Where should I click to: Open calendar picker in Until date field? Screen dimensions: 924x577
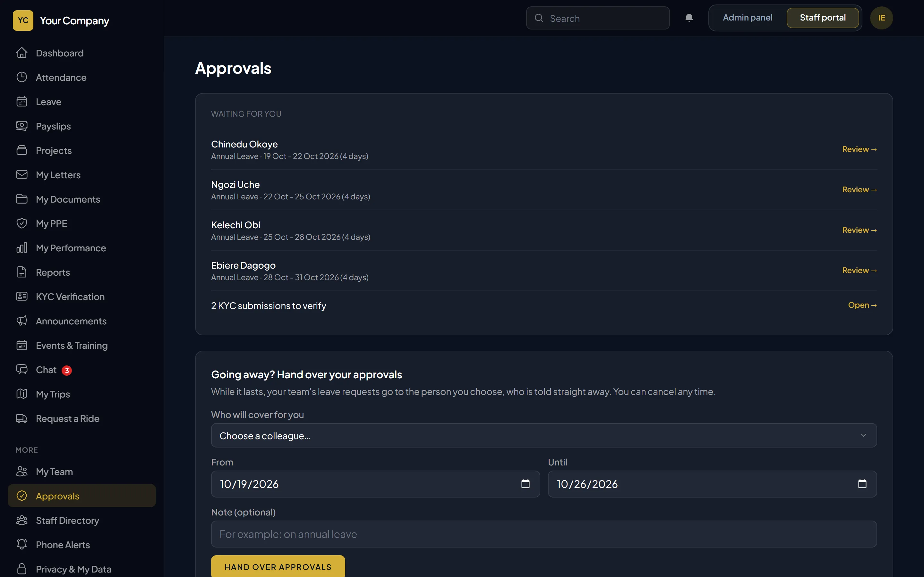click(x=862, y=484)
